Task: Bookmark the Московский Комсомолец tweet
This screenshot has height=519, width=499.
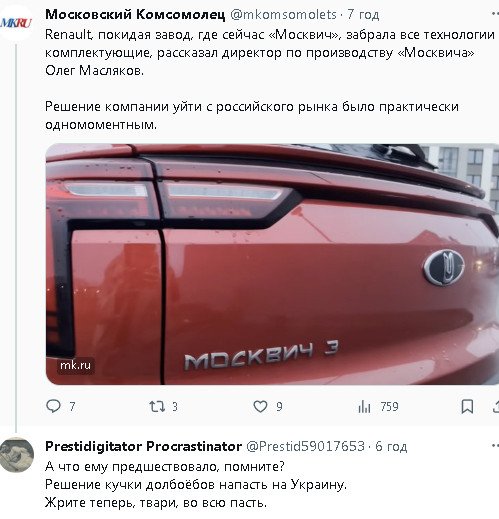Action: 467,407
